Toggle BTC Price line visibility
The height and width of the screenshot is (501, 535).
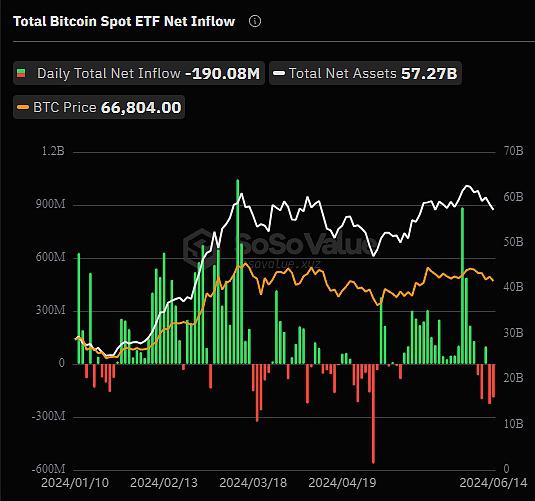(99, 108)
